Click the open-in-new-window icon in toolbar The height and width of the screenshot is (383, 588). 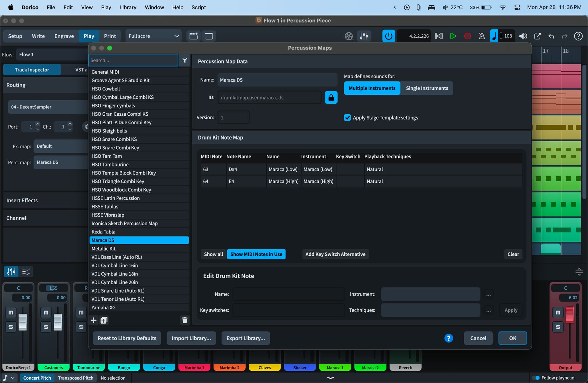click(x=537, y=36)
